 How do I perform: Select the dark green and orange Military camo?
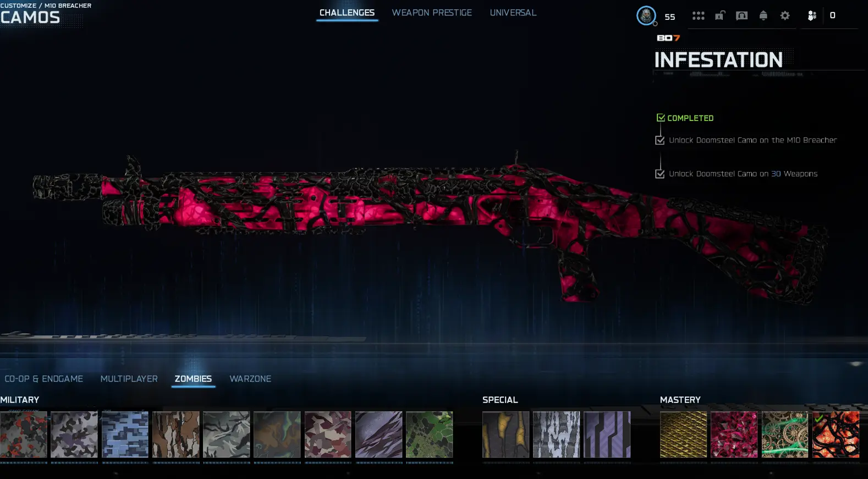coord(277,434)
